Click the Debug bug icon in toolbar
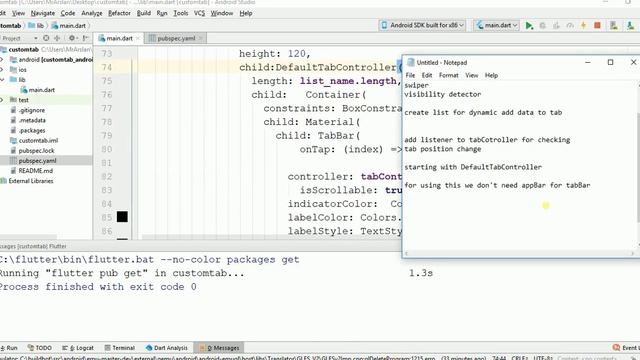Viewport: 640px width, 360px height. pyautogui.click(x=542, y=25)
